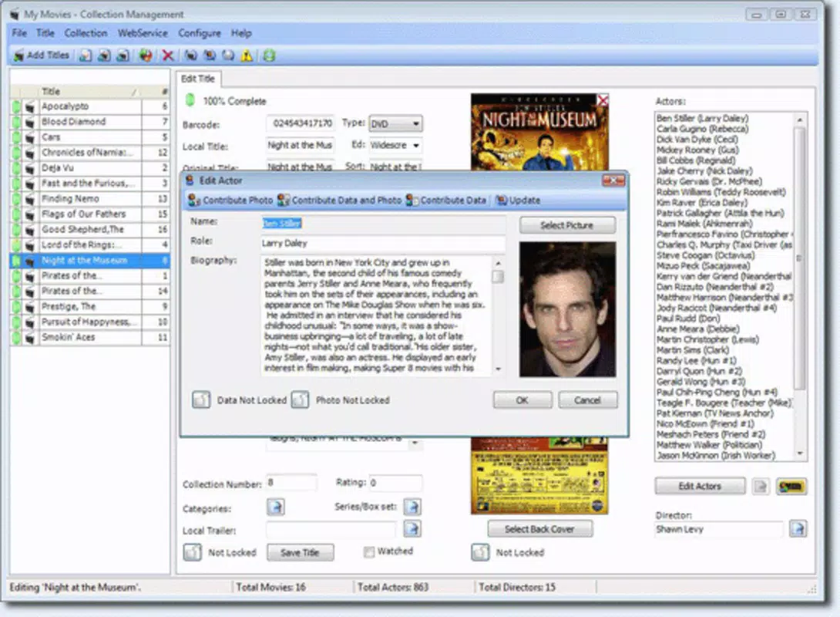The image size is (840, 617).
Task: Close the Edit Actor dialog
Action: click(x=613, y=180)
